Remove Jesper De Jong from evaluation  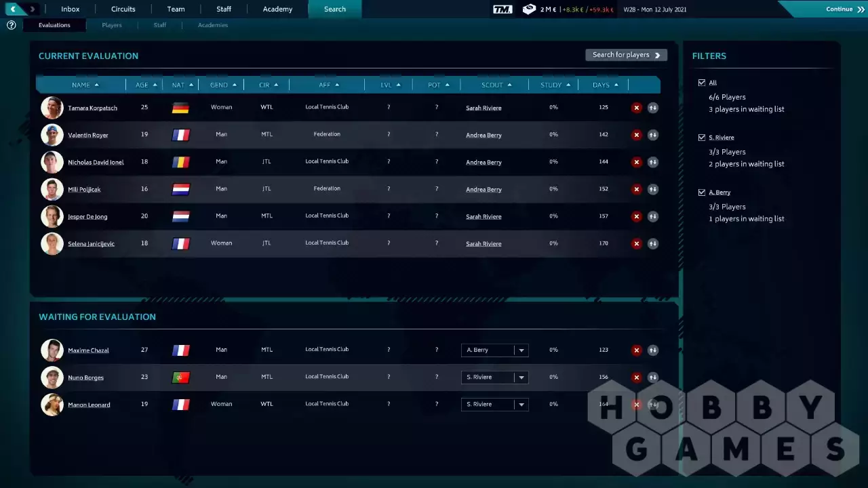pos(636,216)
